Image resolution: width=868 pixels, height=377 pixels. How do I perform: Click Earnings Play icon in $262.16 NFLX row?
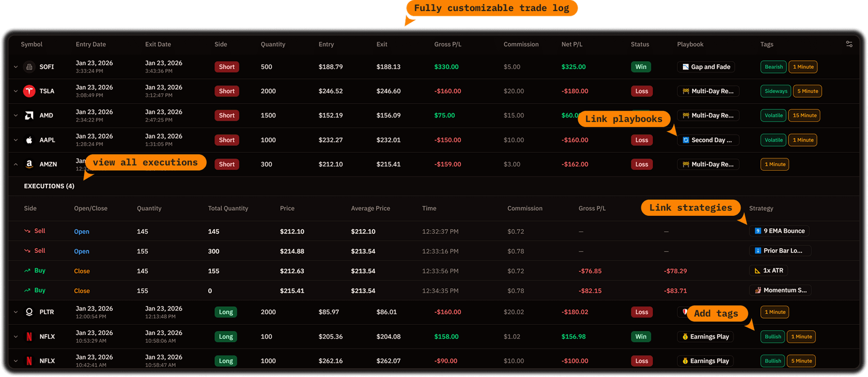(x=685, y=361)
